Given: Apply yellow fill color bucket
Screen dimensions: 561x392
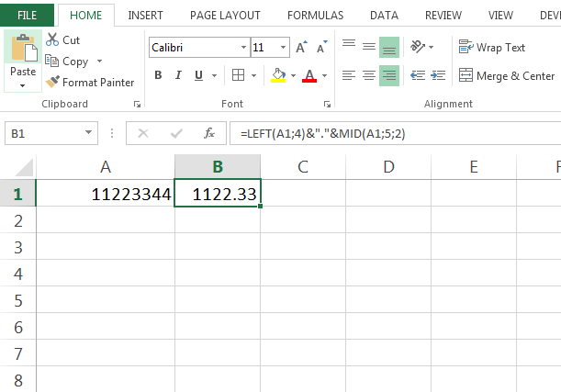Looking at the screenshot, I should 278,75.
